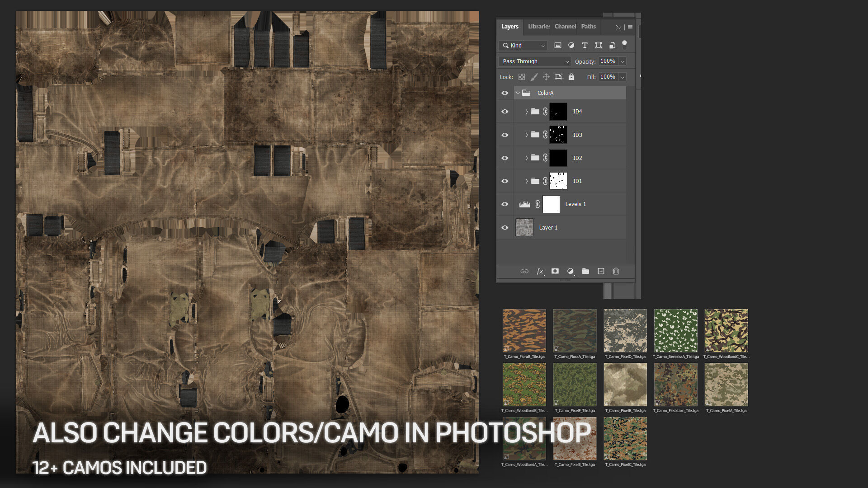This screenshot has width=868, height=488.
Task: Click the delete layer trash icon
Action: click(616, 271)
